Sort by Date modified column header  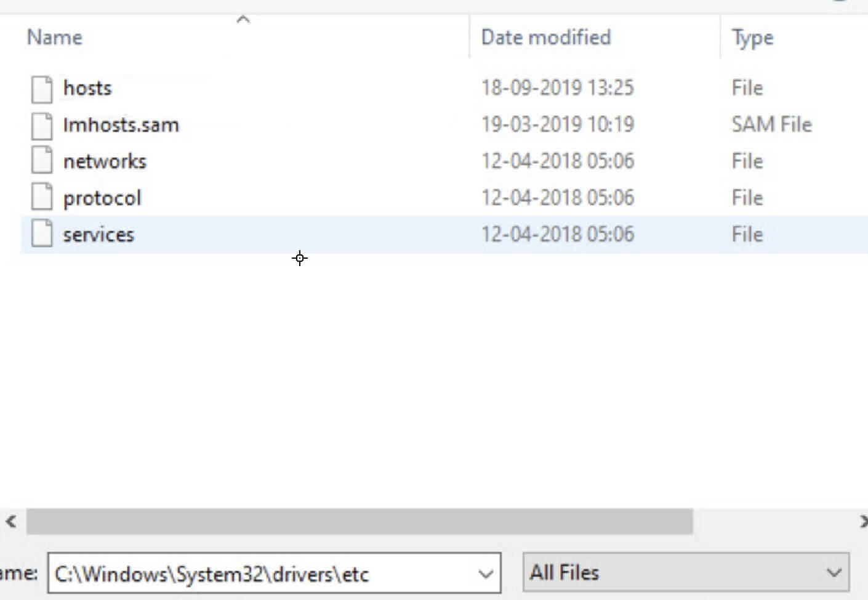546,38
